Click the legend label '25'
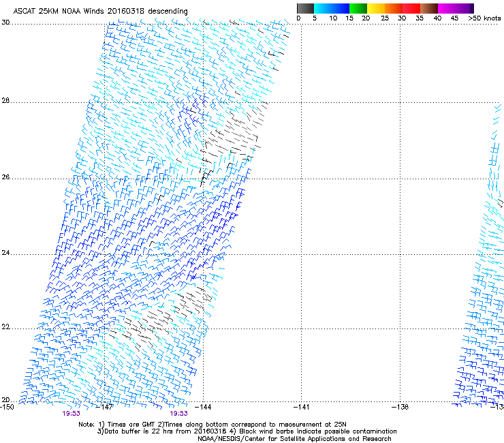Screen dimensions: 504x443 [385, 18]
